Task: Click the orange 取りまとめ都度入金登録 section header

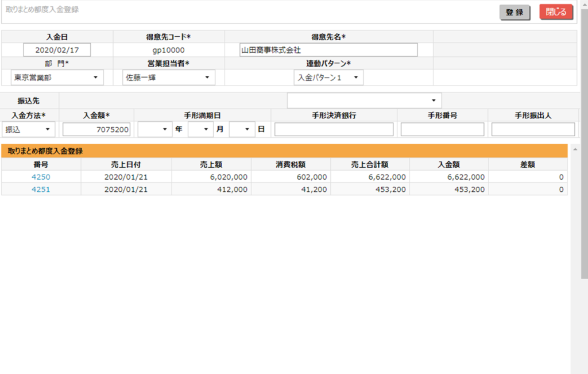Action: [x=284, y=151]
